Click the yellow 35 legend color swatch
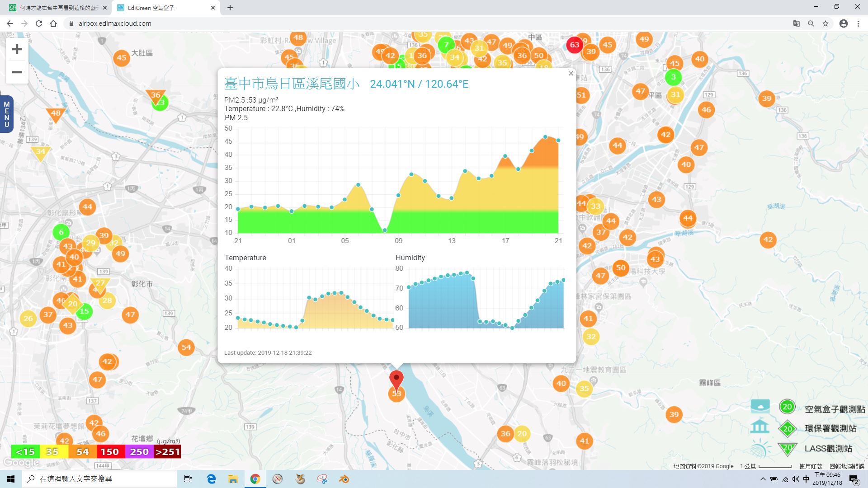Viewport: 868px width, 488px height. (x=54, y=451)
